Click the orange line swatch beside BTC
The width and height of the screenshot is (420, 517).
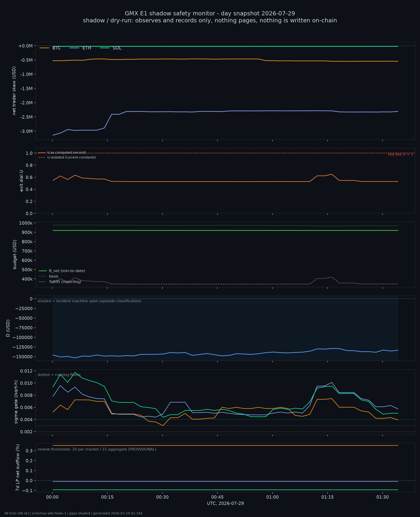point(44,48)
